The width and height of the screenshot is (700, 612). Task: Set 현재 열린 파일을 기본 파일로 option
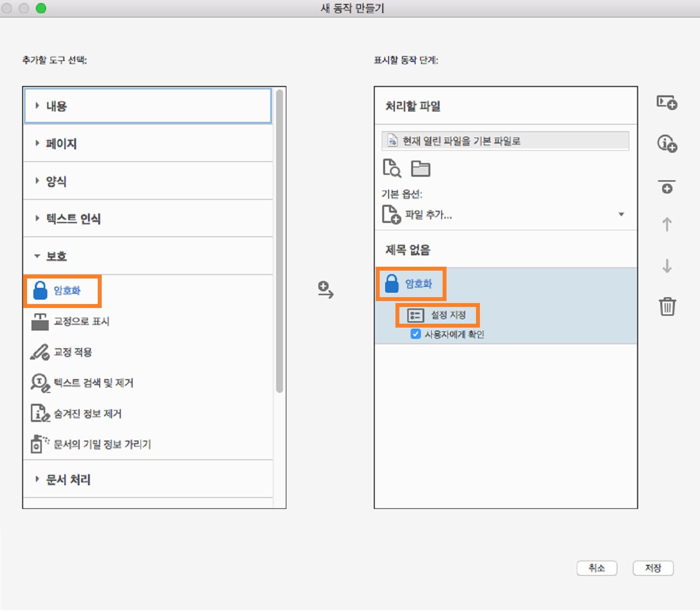[x=504, y=140]
